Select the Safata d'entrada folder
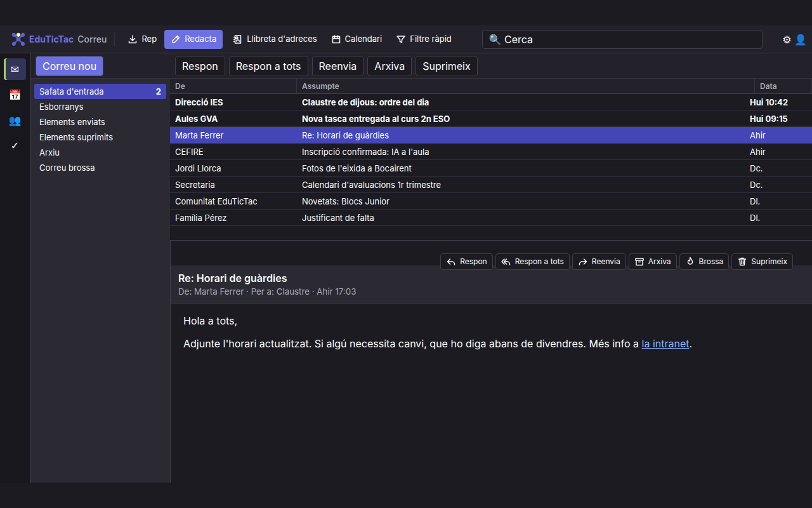The width and height of the screenshot is (812, 508). (x=100, y=91)
